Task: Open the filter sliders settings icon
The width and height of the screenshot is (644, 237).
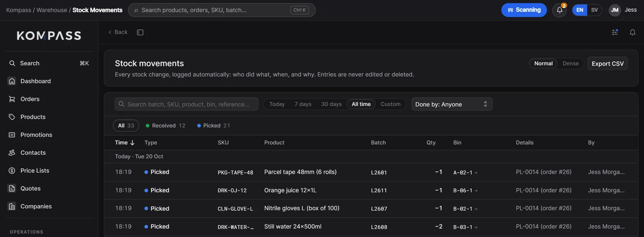Action: (x=615, y=32)
